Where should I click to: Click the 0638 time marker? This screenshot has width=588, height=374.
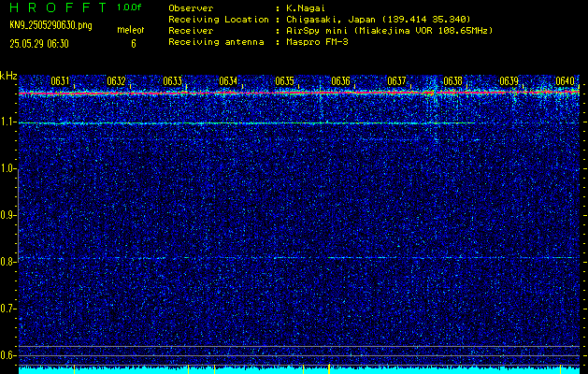(x=452, y=81)
